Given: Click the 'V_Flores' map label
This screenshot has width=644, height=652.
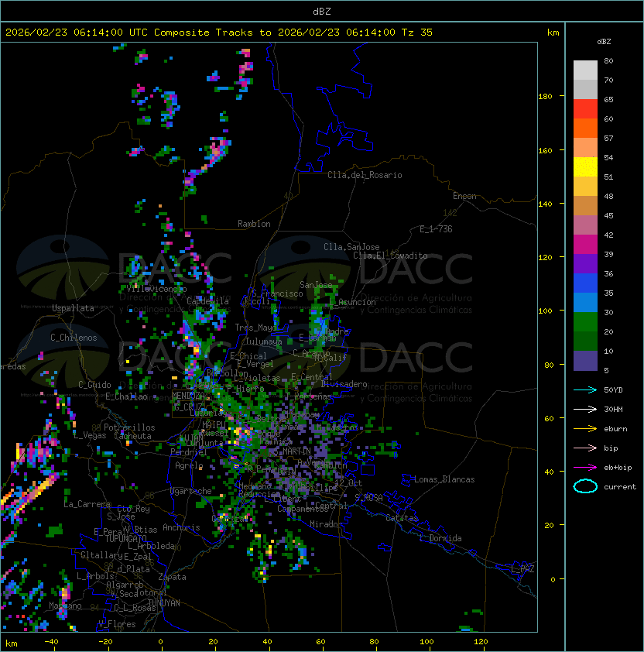Looking at the screenshot, I should click(x=117, y=624).
